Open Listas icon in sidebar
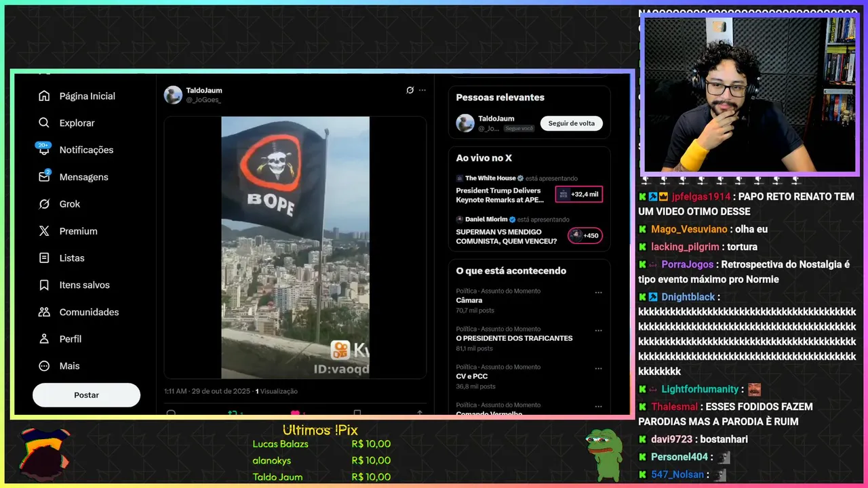Image resolution: width=868 pixels, height=488 pixels. 44,258
